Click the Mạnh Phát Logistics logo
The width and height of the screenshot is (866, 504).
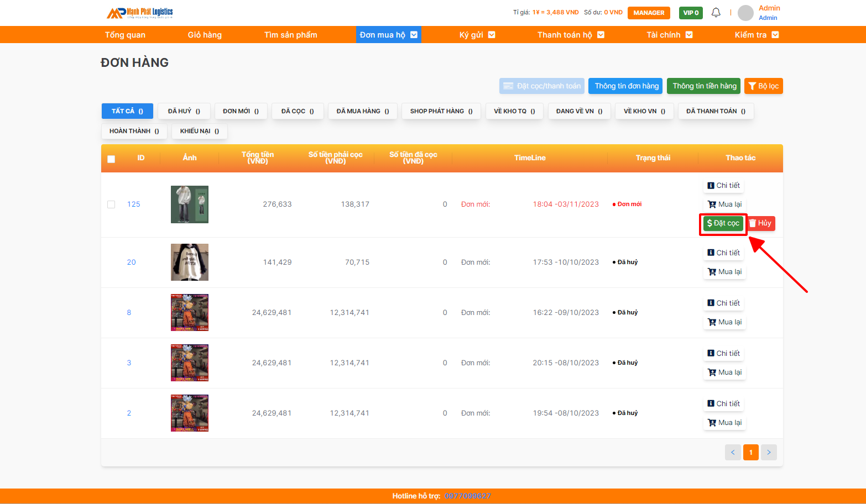[x=139, y=13]
